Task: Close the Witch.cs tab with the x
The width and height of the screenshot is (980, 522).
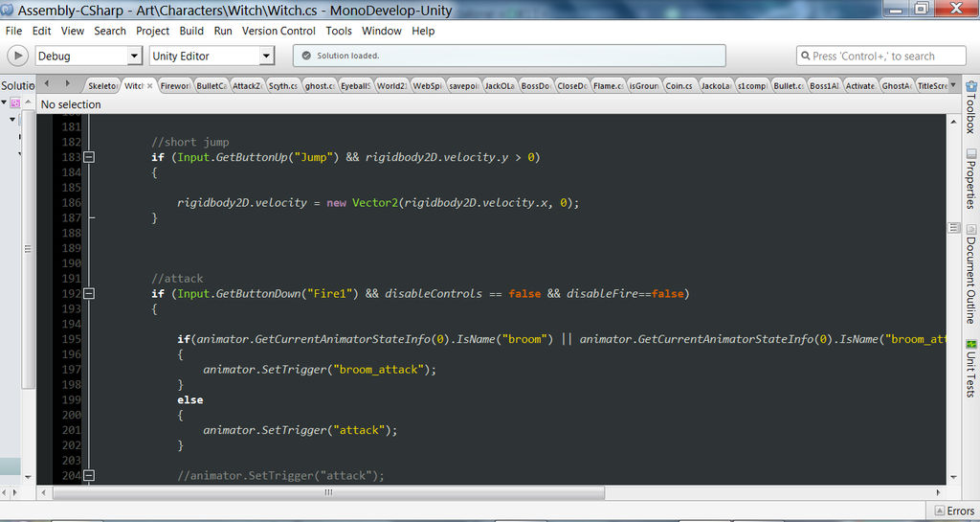Action: [150, 85]
